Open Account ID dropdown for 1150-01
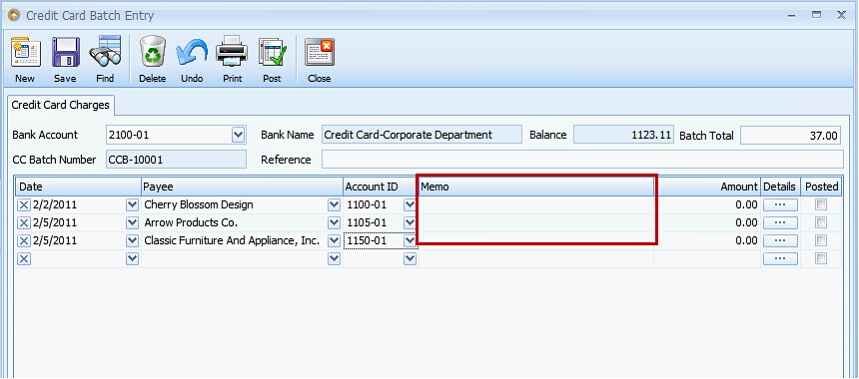Image resolution: width=859 pixels, height=379 pixels. [x=410, y=241]
